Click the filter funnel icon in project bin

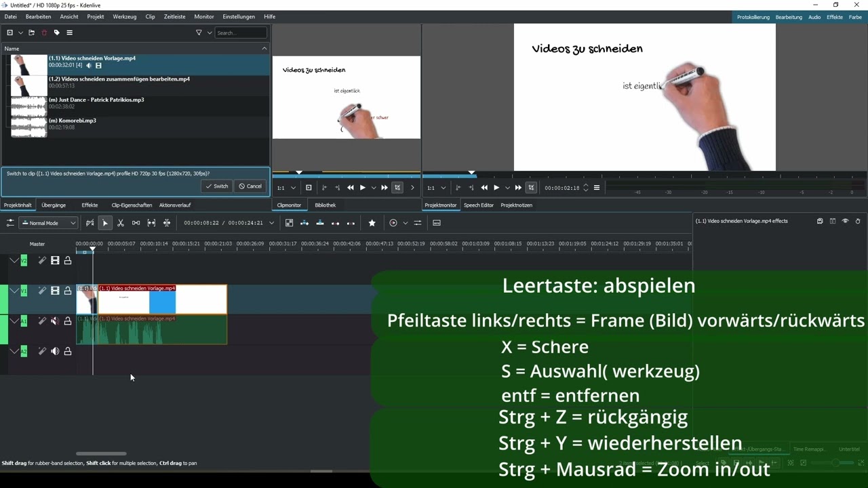(199, 33)
